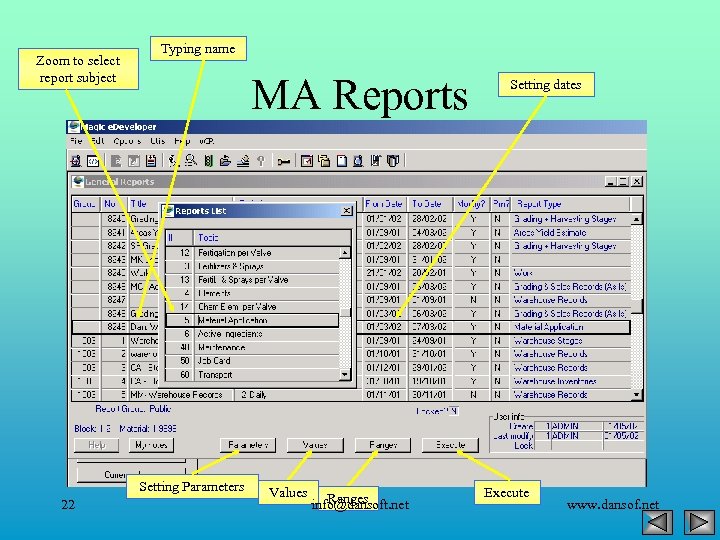Click the Values button

[x=315, y=445]
